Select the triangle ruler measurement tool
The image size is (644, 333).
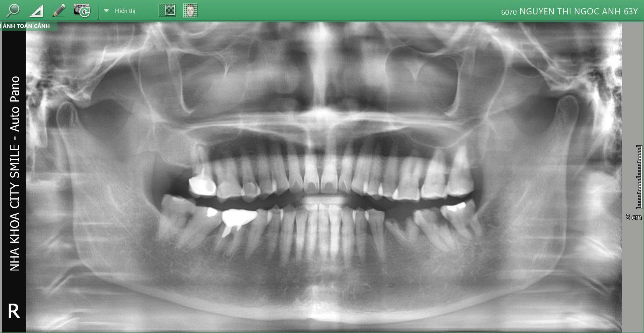[36, 11]
